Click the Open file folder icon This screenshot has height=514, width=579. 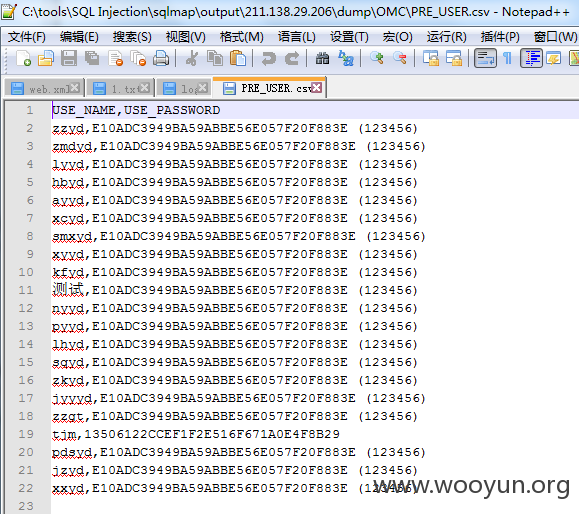coord(46,58)
